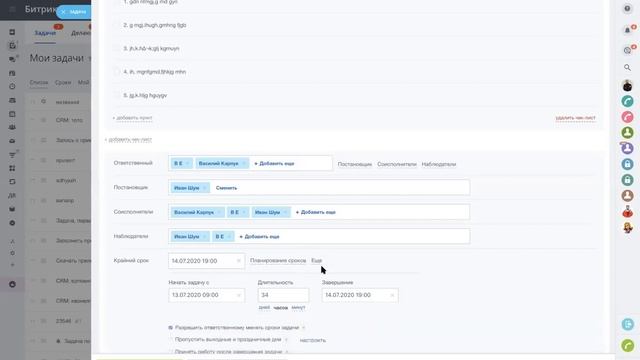The width and height of the screenshot is (640, 360).
Task: Toggle Наблюдатели field link
Action: [x=439, y=164]
